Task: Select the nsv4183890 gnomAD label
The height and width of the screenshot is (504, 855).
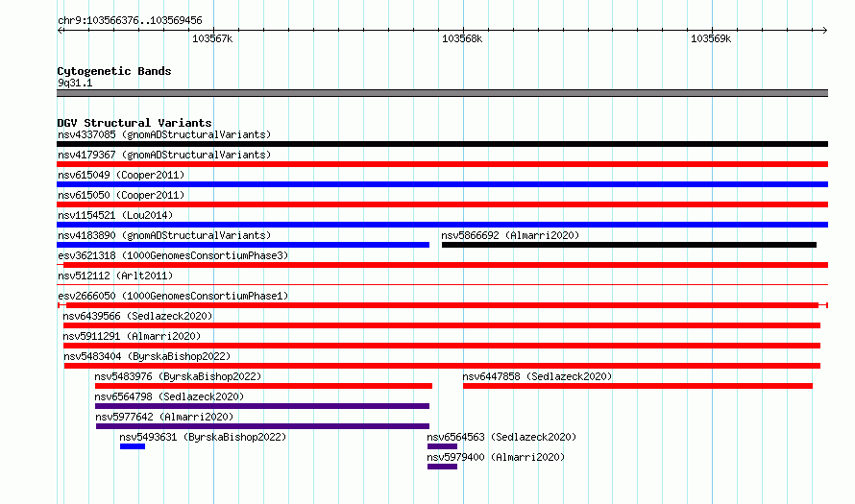Action: (164, 235)
